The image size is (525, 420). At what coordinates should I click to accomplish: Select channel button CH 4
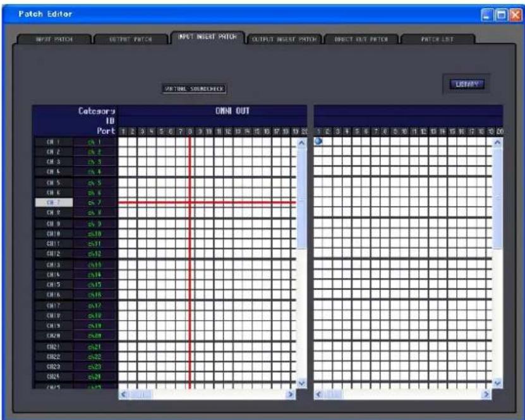[54, 172]
